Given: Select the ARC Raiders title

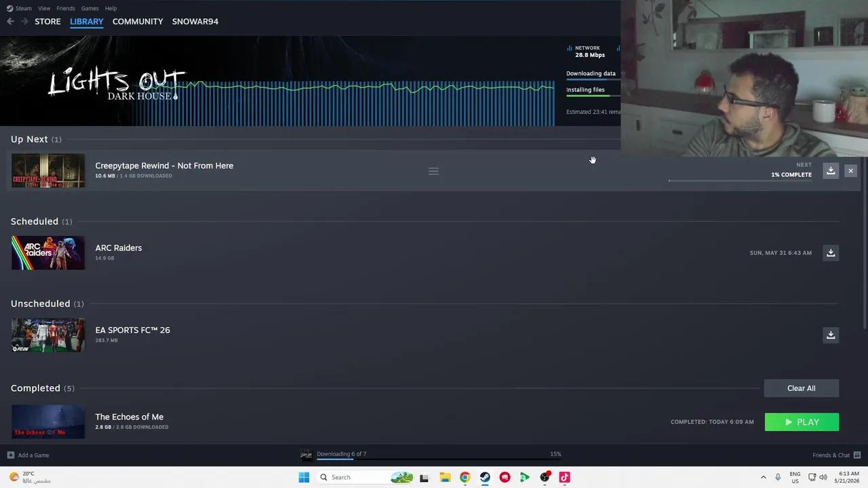Looking at the screenshot, I should (119, 247).
